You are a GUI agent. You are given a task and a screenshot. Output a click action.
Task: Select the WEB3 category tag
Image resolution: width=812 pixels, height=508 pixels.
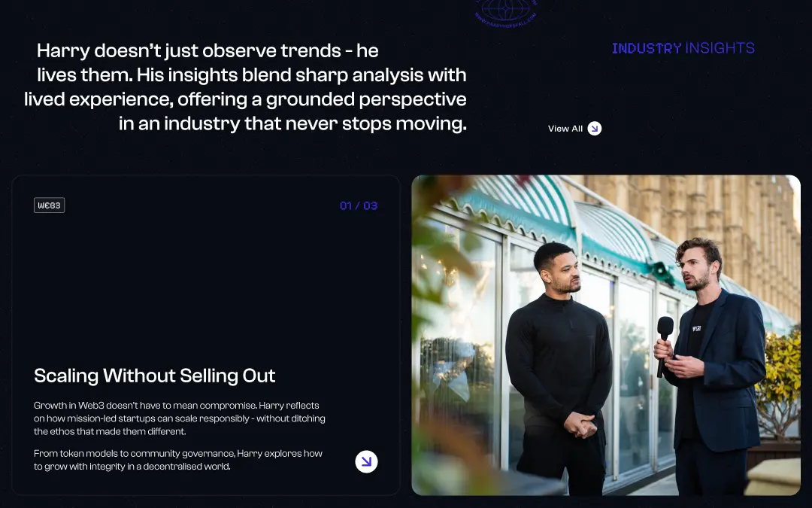pyautogui.click(x=49, y=205)
